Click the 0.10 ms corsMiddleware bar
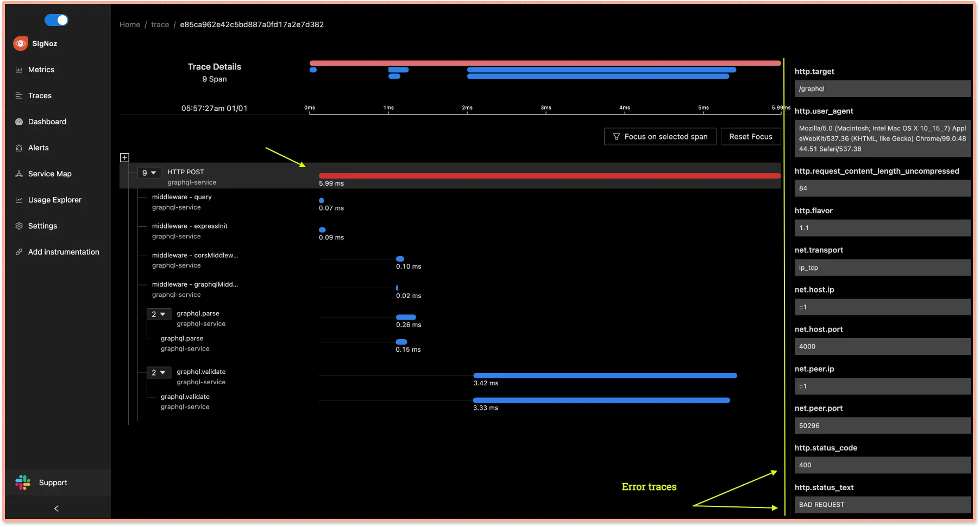 pos(400,259)
